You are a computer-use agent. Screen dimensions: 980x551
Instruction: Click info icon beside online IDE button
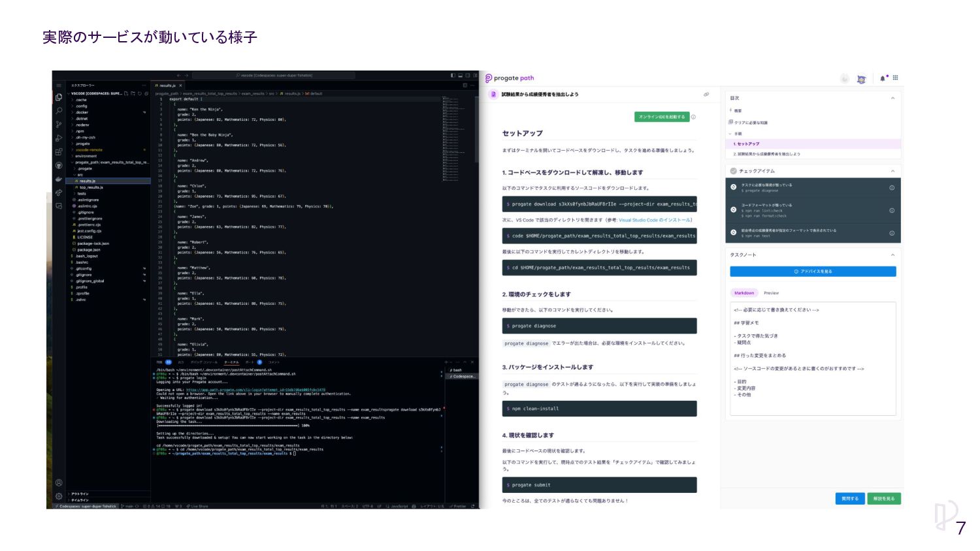pyautogui.click(x=694, y=118)
